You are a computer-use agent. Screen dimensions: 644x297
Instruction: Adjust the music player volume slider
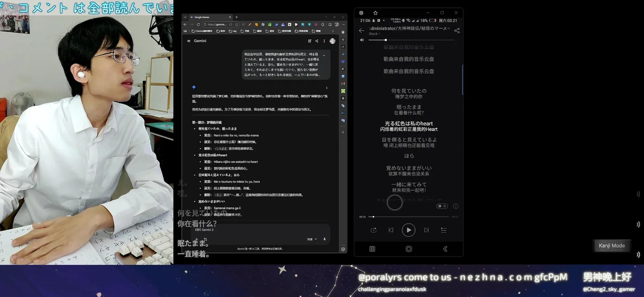tap(411, 40)
